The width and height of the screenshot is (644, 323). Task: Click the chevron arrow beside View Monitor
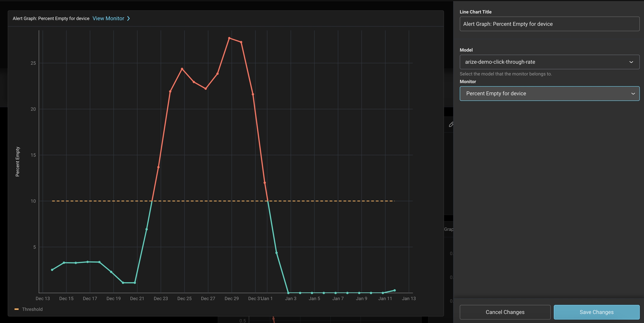coord(129,18)
